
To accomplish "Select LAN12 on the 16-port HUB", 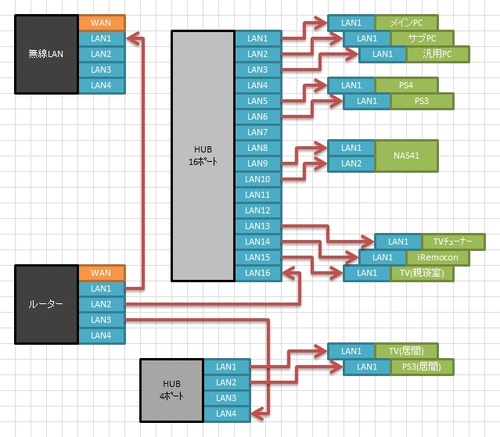I will pyautogui.click(x=258, y=211).
